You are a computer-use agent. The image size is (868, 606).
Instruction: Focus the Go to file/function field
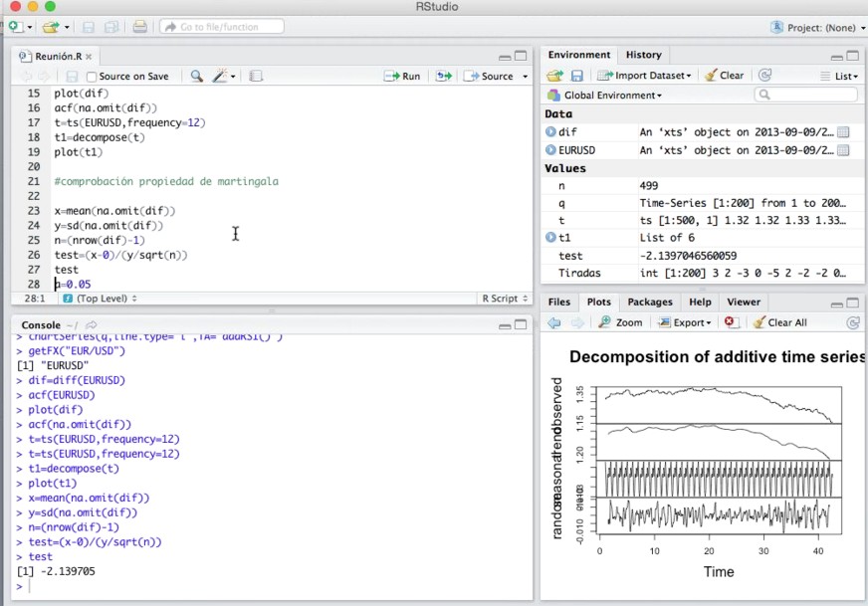point(222,27)
